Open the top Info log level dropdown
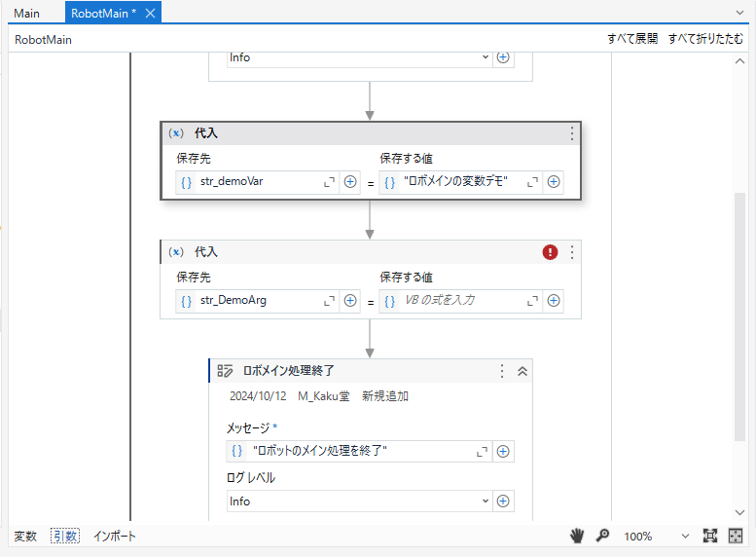756x557 pixels. point(359,57)
